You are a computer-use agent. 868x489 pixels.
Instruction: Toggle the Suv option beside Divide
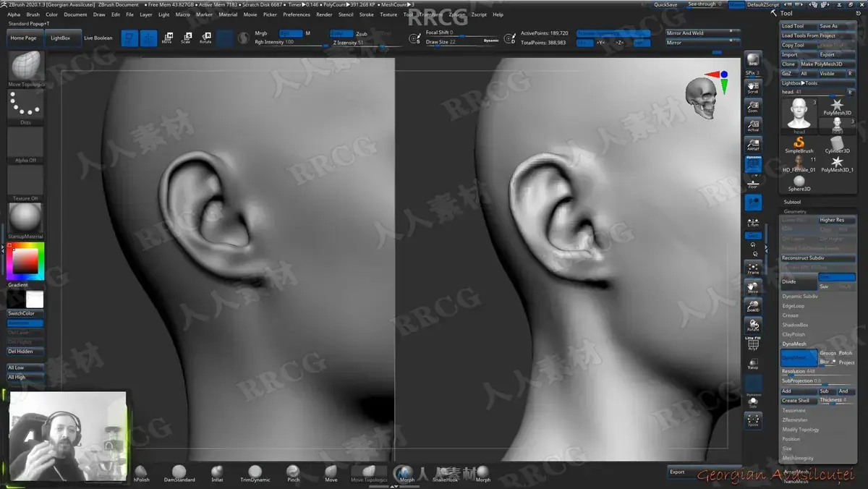coord(824,286)
